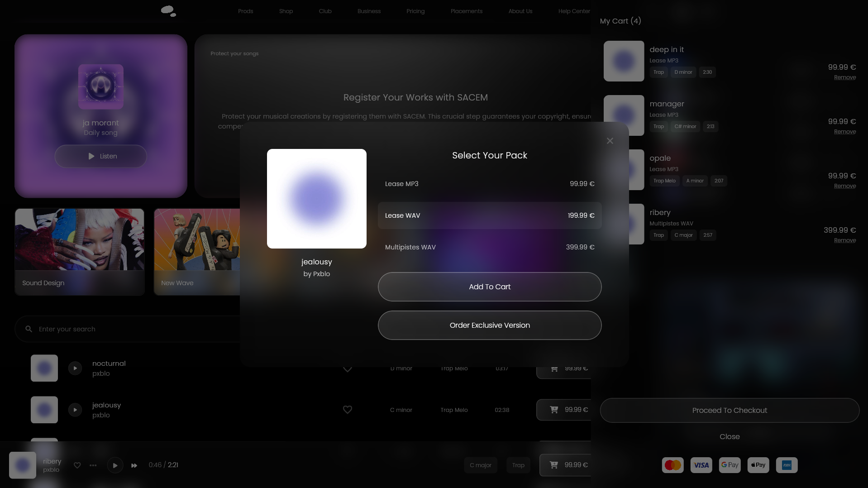868x488 pixels.
Task: Click deep in it cart thumbnail
Action: pyautogui.click(x=624, y=61)
